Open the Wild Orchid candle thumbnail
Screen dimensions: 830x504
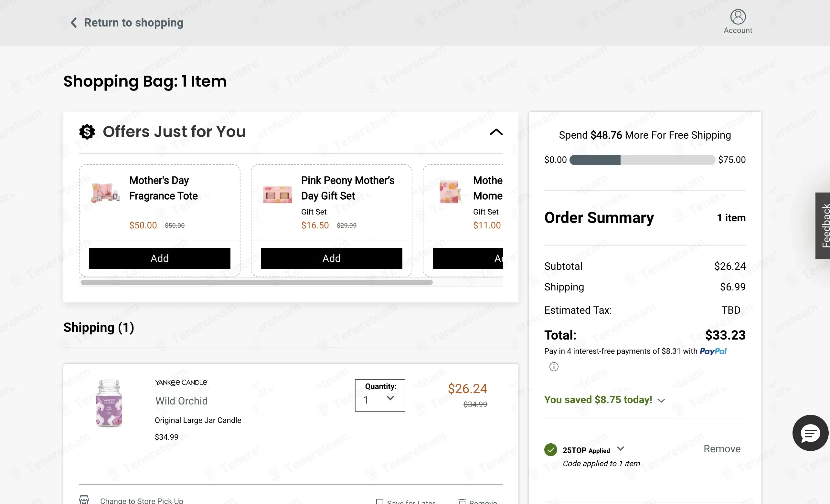(x=109, y=403)
